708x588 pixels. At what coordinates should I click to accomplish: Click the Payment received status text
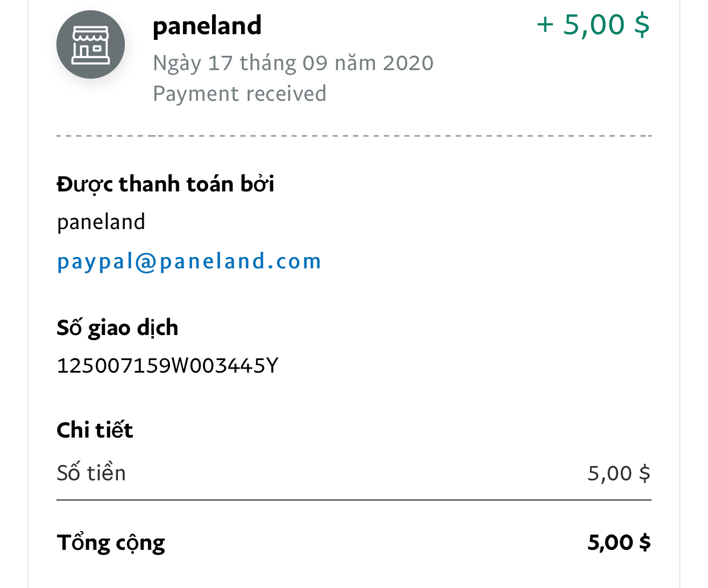coord(239,93)
